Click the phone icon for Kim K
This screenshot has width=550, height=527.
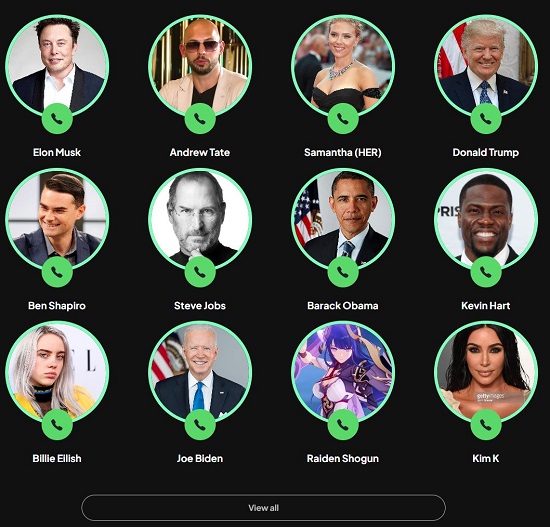point(486,425)
